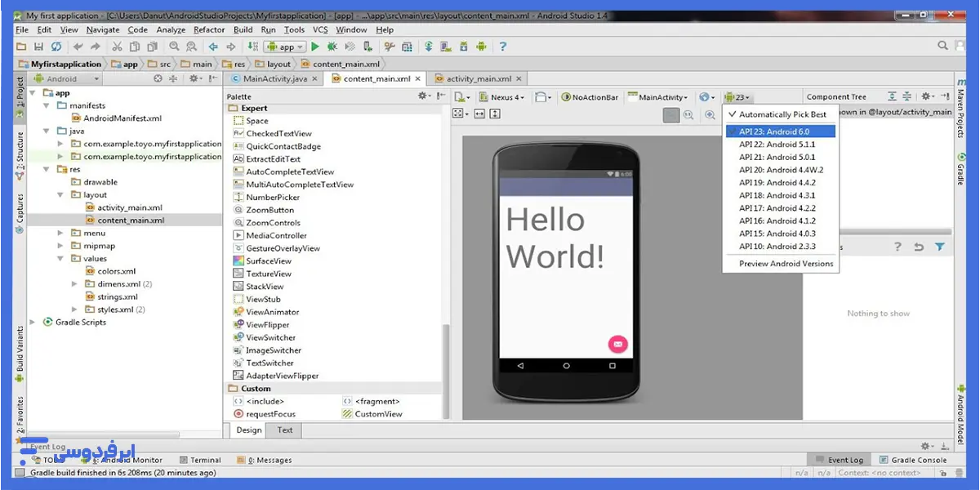
Task: Open the Gradle Console
Action: 913,460
